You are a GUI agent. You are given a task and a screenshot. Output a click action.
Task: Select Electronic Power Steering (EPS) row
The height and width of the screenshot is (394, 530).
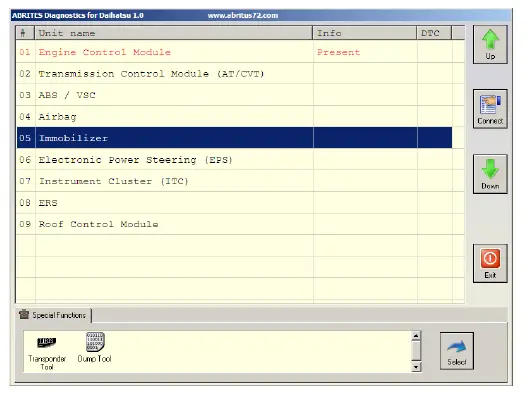point(234,159)
